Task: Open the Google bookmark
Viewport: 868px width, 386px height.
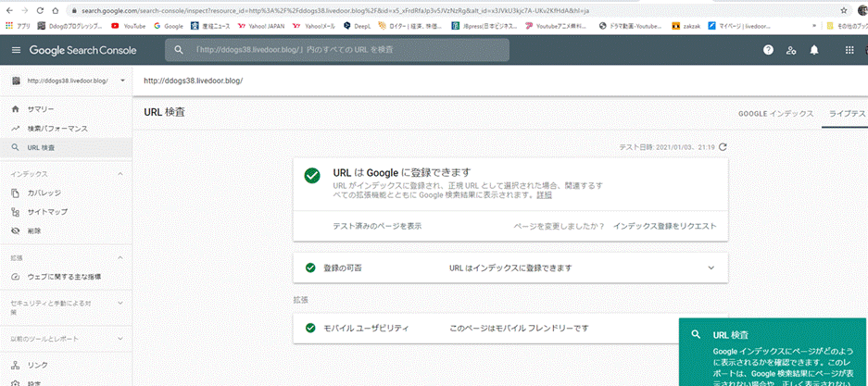Action: (169, 25)
